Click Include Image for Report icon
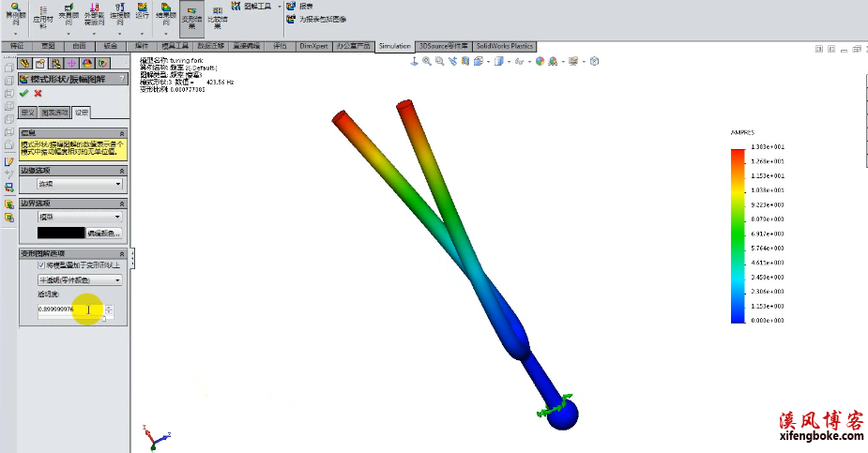This screenshot has width=868, height=453. 291,19
